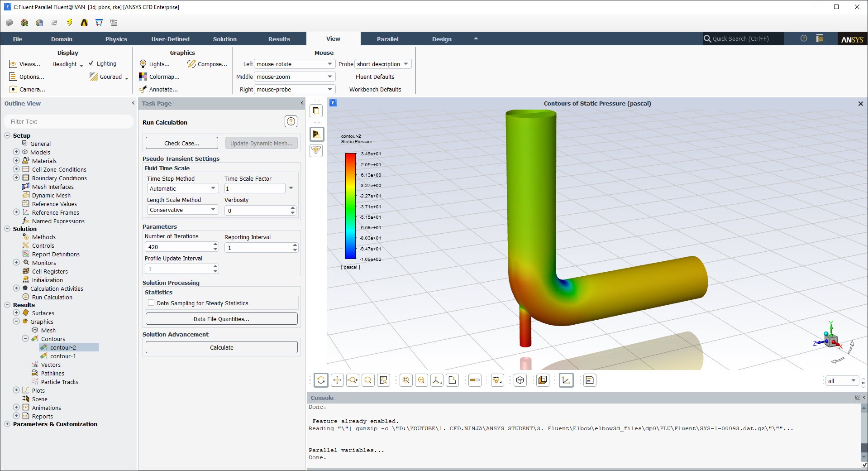Click the P-arrows parameter exchange toolbar icon

[99, 22]
